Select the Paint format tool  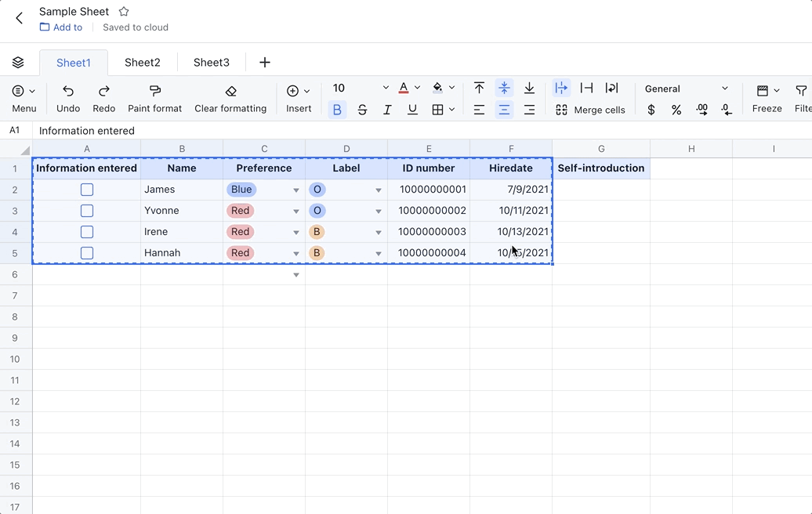[x=154, y=98]
